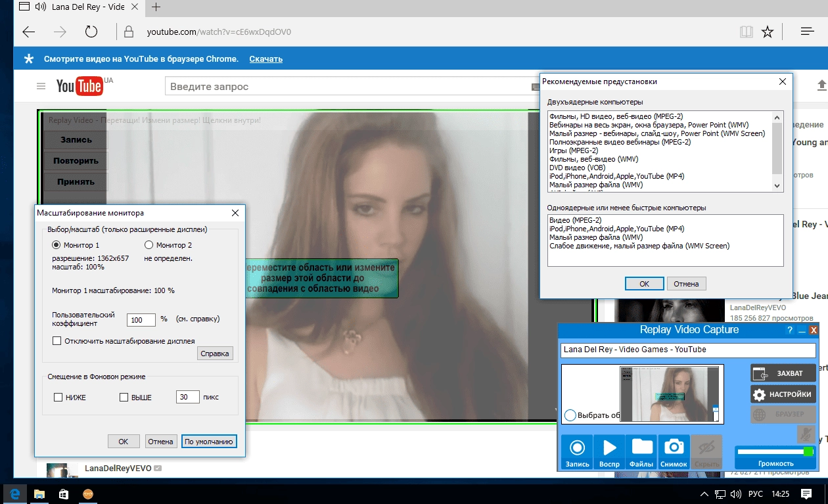The image size is (828, 504).
Task: Select preset Видео (MPEG-2) for single-core
Action: pyautogui.click(x=575, y=220)
